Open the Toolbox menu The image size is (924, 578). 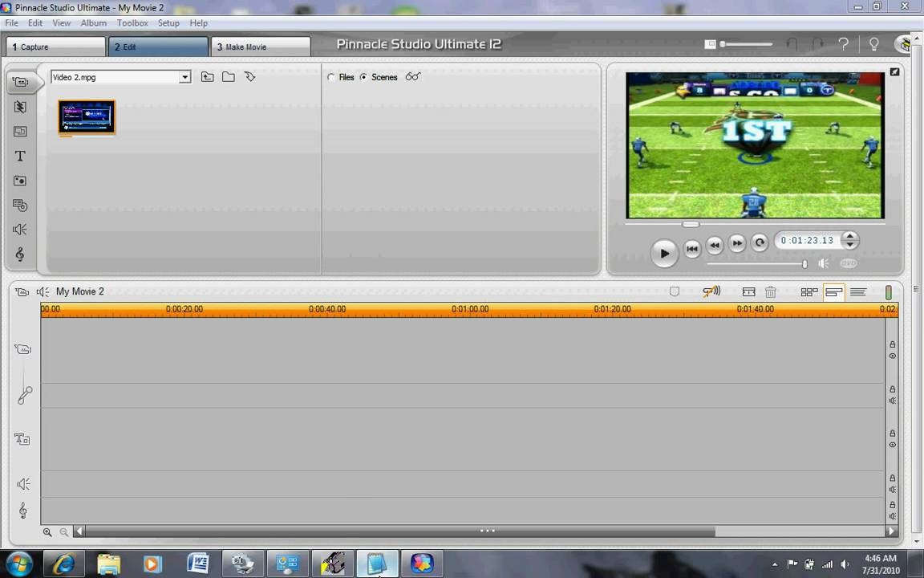tap(132, 23)
